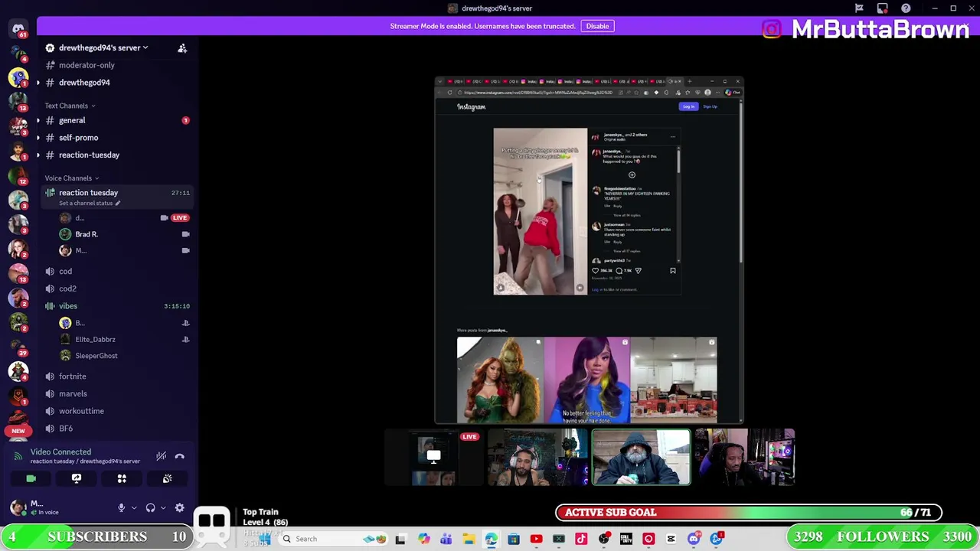Open the Invite People icon beside server name
The width and height of the screenshot is (980, 551).
point(182,48)
